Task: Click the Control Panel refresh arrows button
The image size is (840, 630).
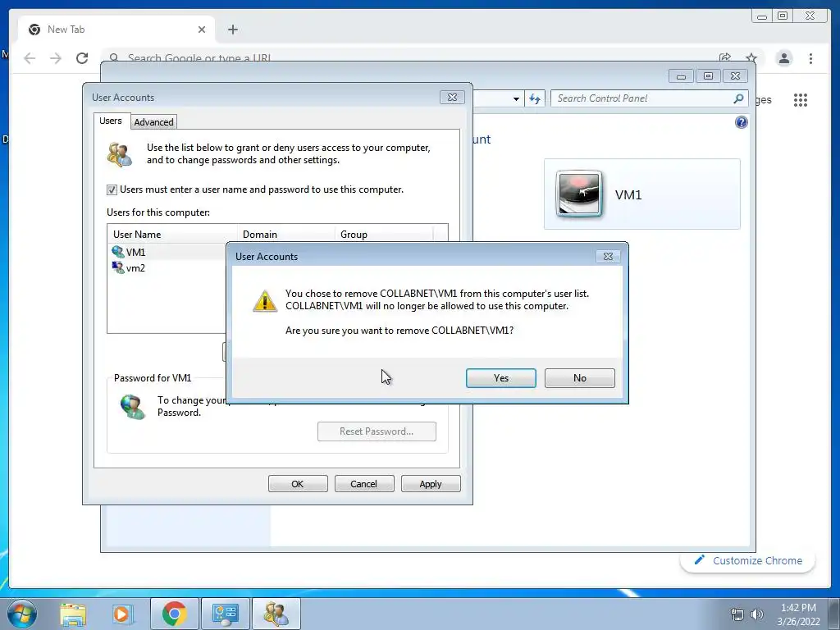Action: [x=535, y=98]
